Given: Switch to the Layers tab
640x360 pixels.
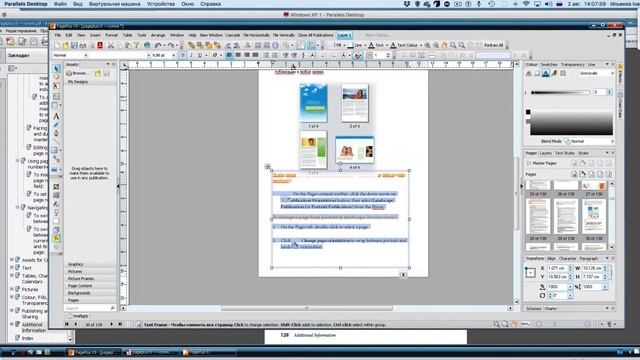Looking at the screenshot, I should pyautogui.click(x=545, y=153).
